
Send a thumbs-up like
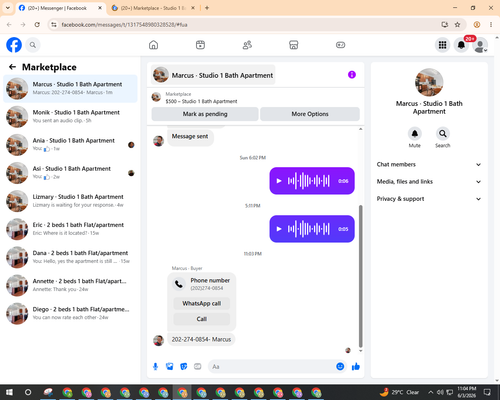356,367
